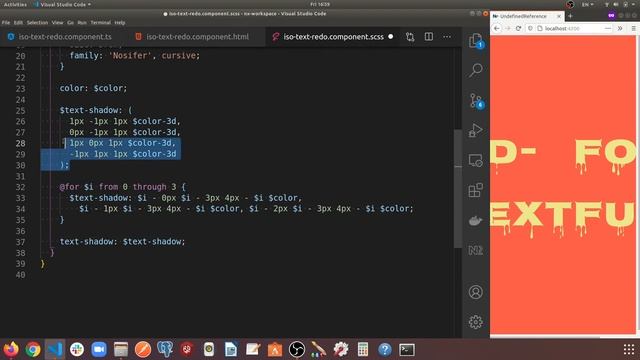Viewport: 640px width, 360px height.
Task: Open the editor More Actions ellipsis menu
Action: pos(447,37)
